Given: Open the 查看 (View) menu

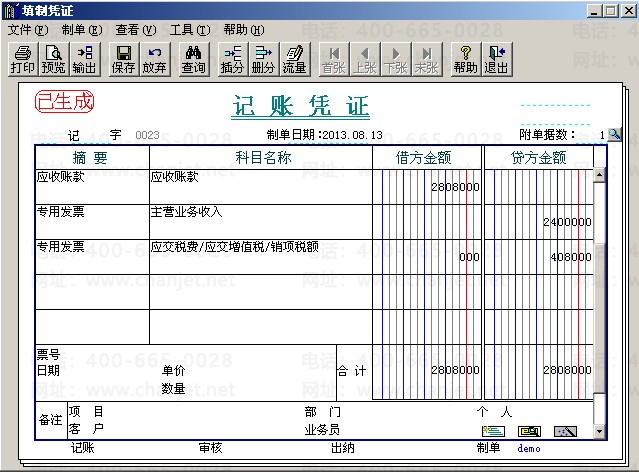Looking at the screenshot, I should (135, 30).
